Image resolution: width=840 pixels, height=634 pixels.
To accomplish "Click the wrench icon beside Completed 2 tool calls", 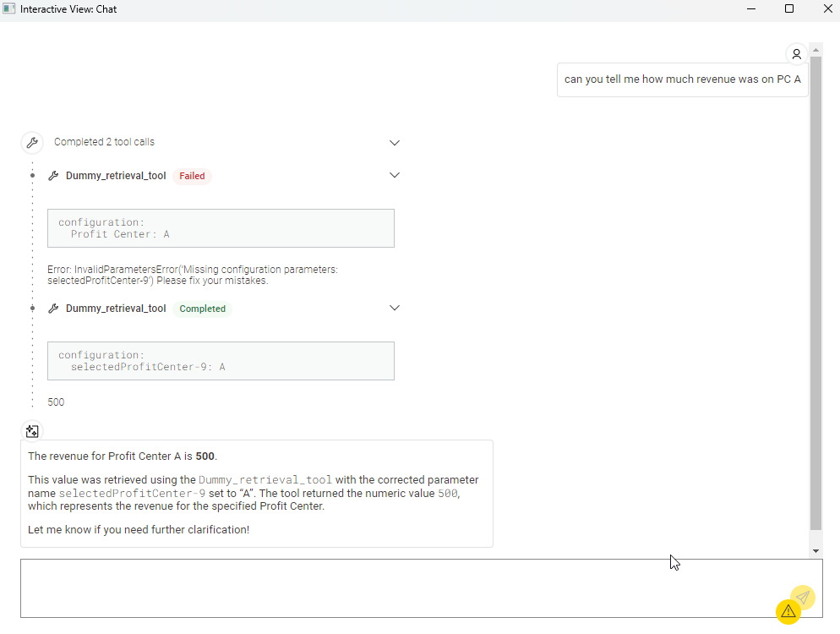I will coord(32,142).
